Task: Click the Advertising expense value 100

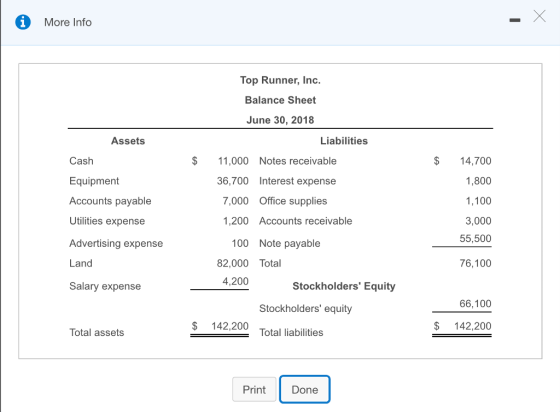Action: tap(240, 243)
